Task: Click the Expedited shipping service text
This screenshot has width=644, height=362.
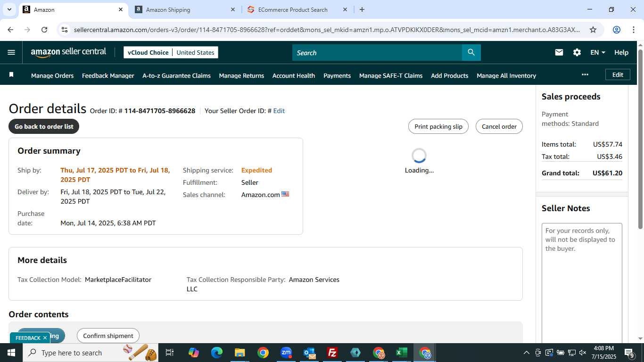Action: coord(256,170)
